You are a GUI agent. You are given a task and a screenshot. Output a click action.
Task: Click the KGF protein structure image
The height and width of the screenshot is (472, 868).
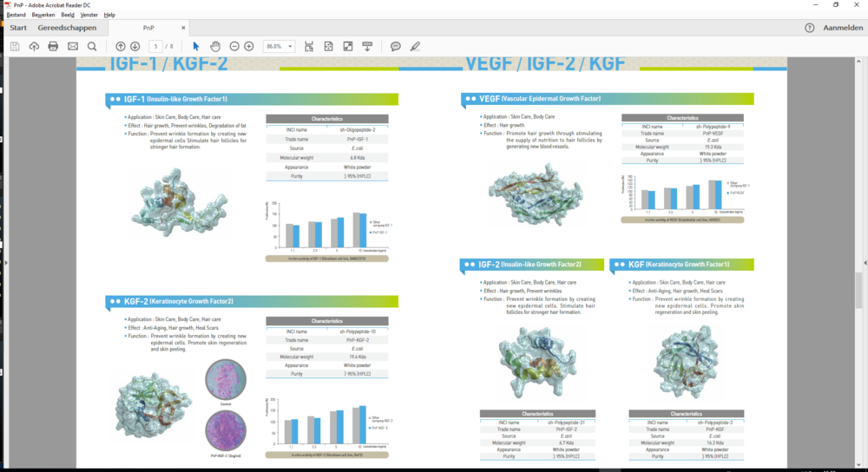pyautogui.click(x=687, y=361)
